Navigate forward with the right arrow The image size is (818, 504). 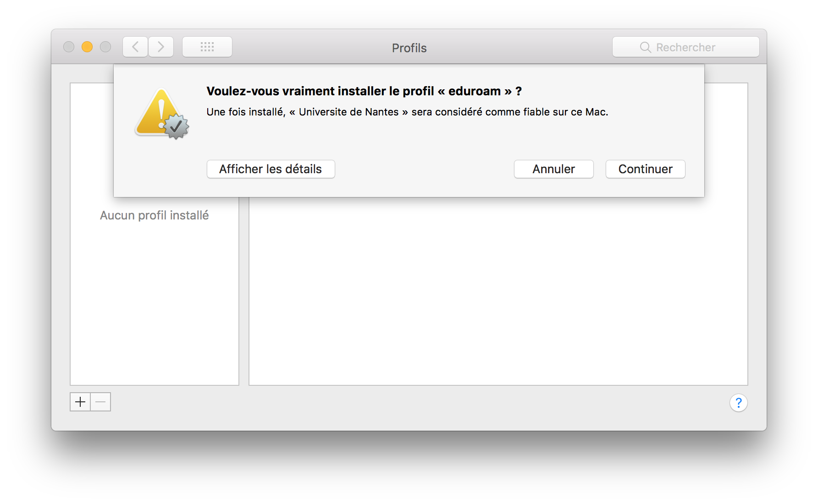coord(161,46)
